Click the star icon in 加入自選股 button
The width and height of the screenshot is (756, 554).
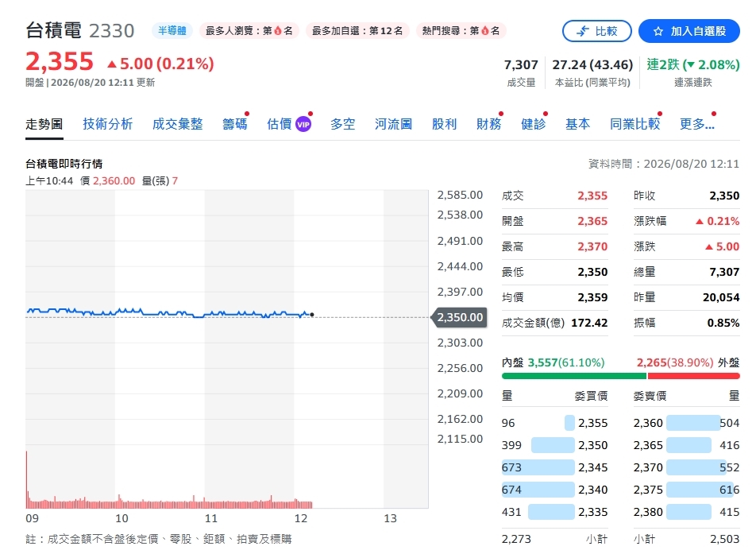click(658, 31)
